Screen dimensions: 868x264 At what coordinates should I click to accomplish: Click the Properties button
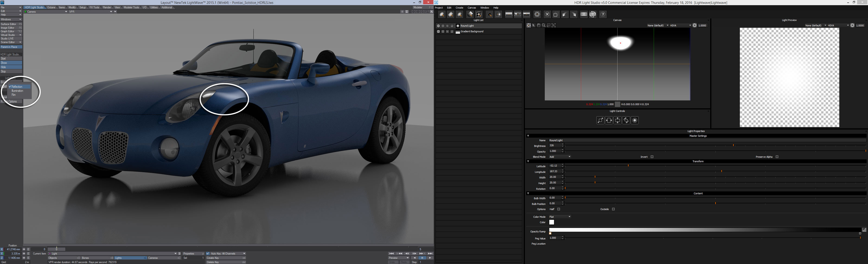tap(193, 253)
